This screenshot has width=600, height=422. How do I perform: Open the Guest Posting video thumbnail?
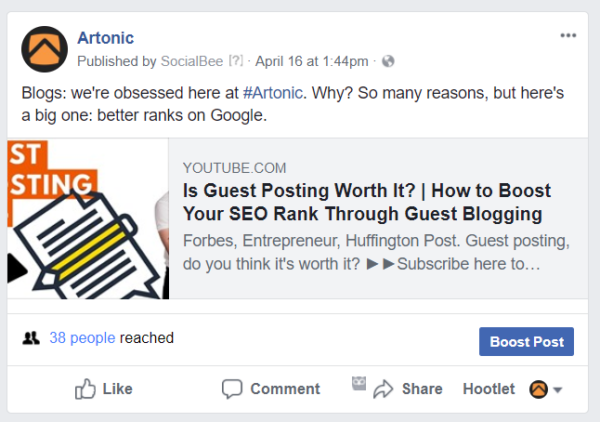[88, 219]
